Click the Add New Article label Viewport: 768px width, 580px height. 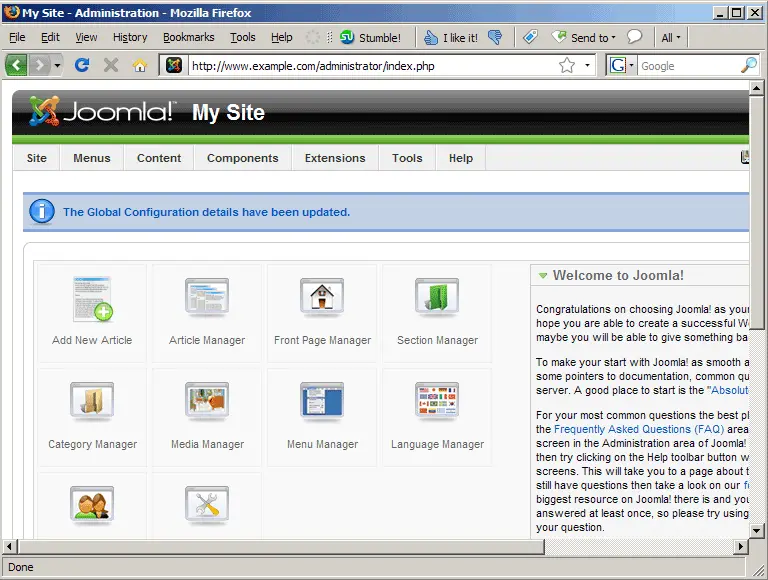(92, 340)
